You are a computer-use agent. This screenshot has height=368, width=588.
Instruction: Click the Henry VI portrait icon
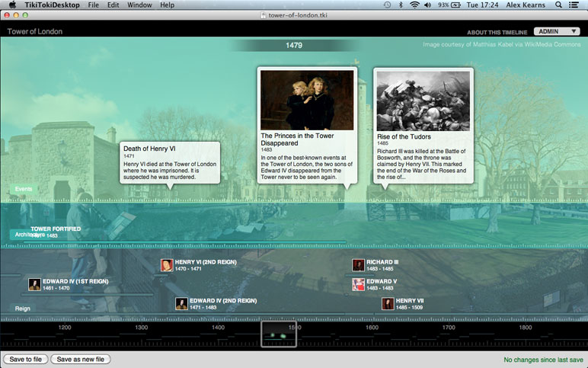pos(167,265)
